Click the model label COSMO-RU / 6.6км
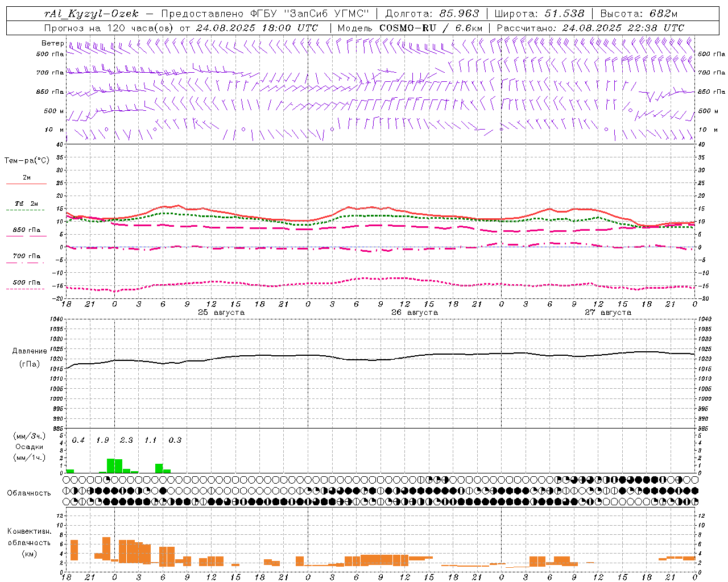This screenshot has height=582, width=728. (431, 28)
